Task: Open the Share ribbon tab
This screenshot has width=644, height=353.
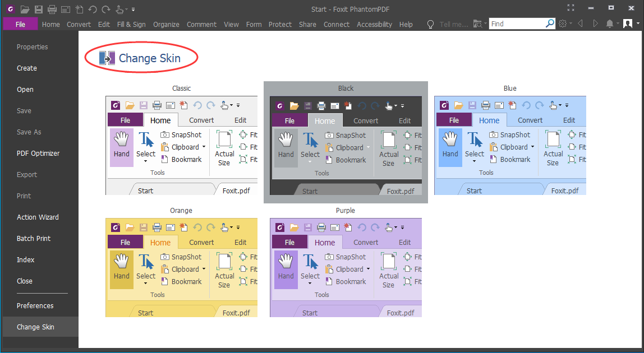Action: point(307,24)
